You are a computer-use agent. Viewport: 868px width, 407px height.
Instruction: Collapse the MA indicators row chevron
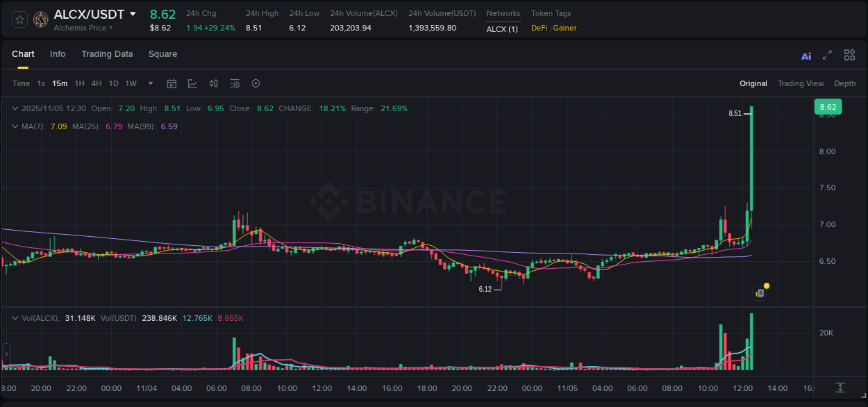[x=15, y=126]
